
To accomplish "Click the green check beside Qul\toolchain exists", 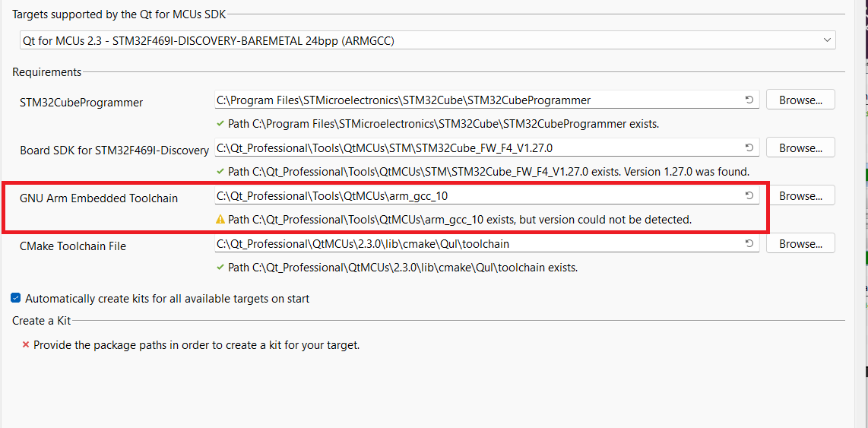I will (220, 268).
